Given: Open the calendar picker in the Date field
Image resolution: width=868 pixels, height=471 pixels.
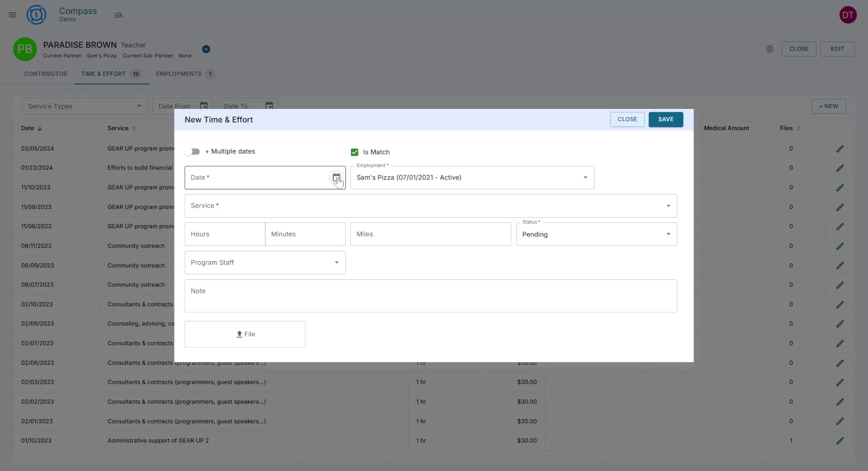Looking at the screenshot, I should [336, 178].
